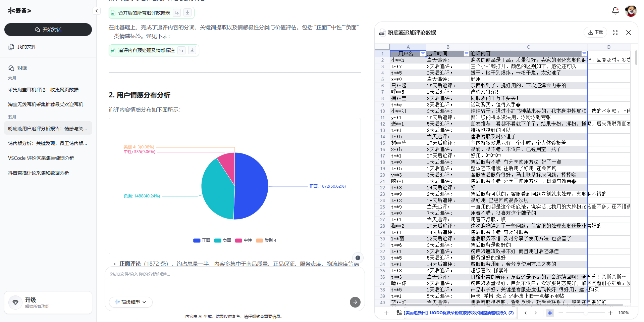
Task: Click the info alert icon below the chart
Action: coord(358,258)
